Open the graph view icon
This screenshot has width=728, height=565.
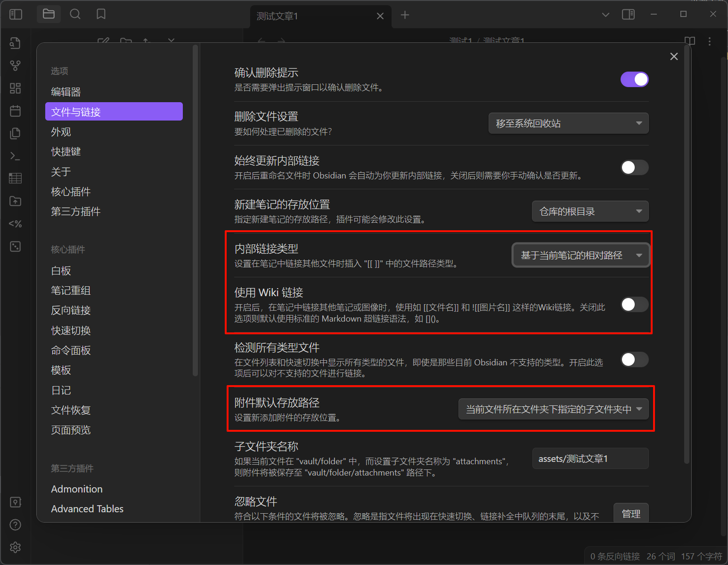coord(15,65)
